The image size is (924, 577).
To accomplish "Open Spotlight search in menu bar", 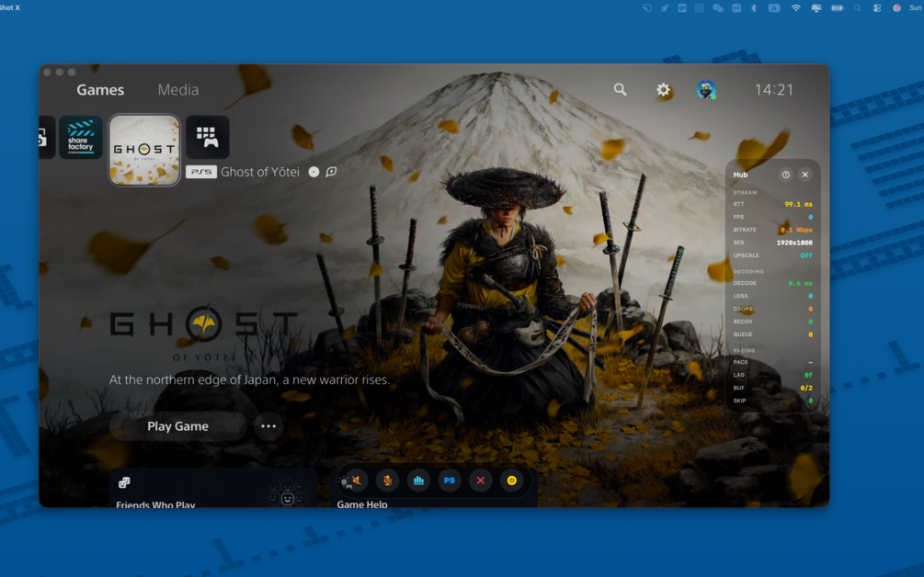I will [x=858, y=8].
